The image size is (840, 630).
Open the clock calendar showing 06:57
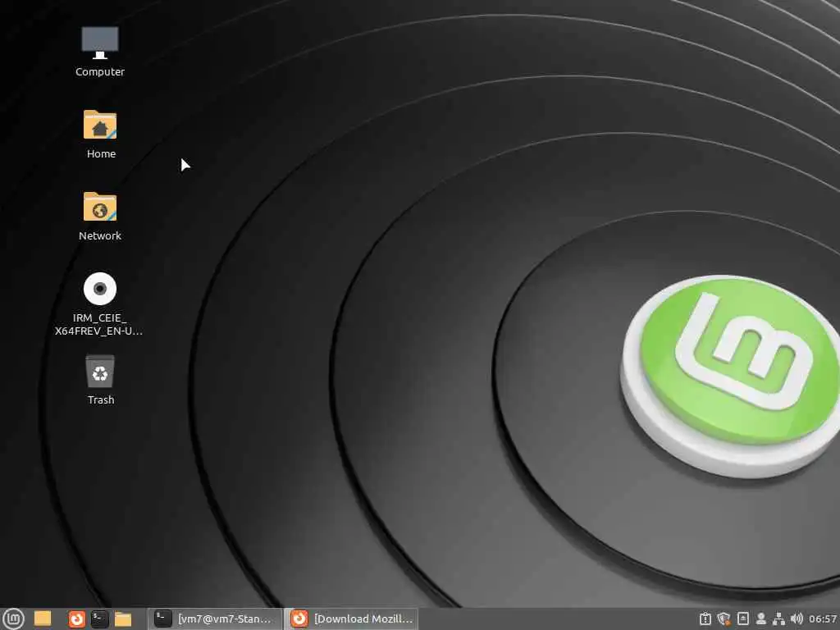coord(823,619)
